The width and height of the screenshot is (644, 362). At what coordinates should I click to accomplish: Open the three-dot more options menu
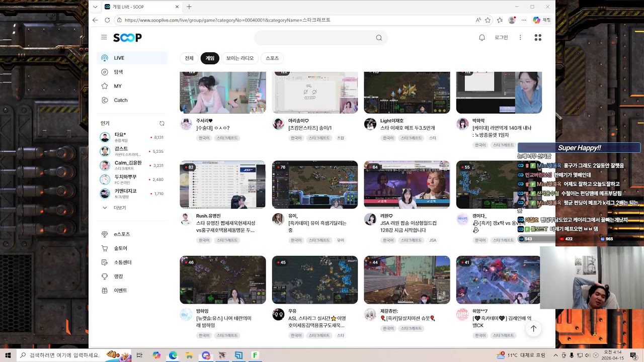[x=520, y=38]
